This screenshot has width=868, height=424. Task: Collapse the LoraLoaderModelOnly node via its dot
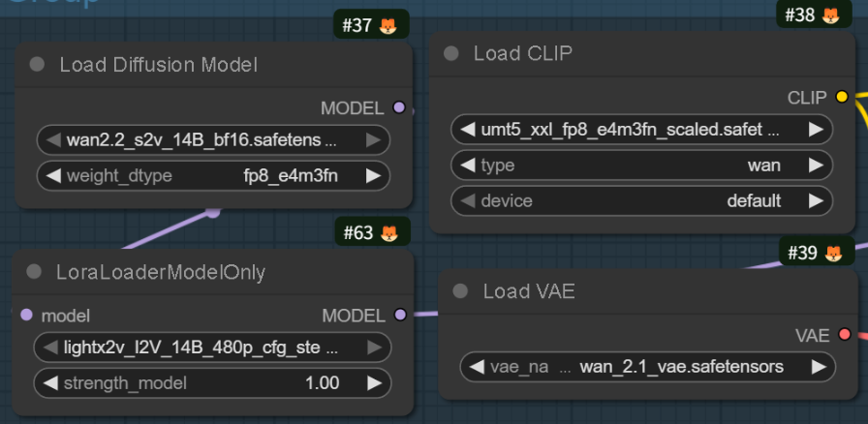pos(34,272)
